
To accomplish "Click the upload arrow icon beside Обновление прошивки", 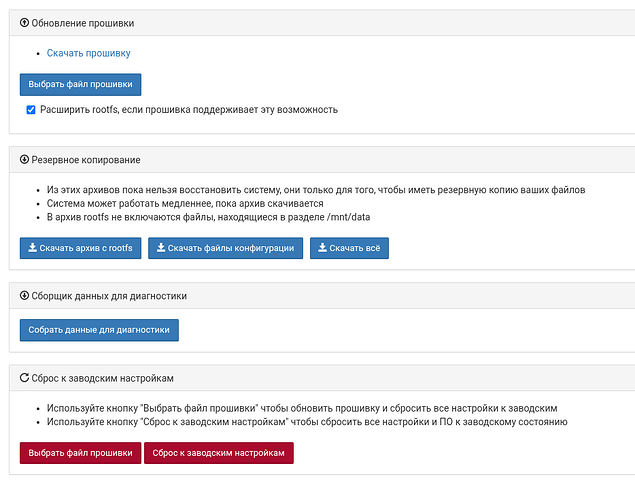I will tap(24, 23).
